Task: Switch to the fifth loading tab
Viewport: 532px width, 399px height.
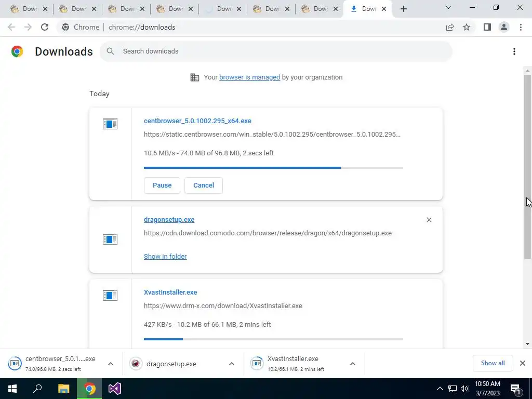Action: (218, 9)
